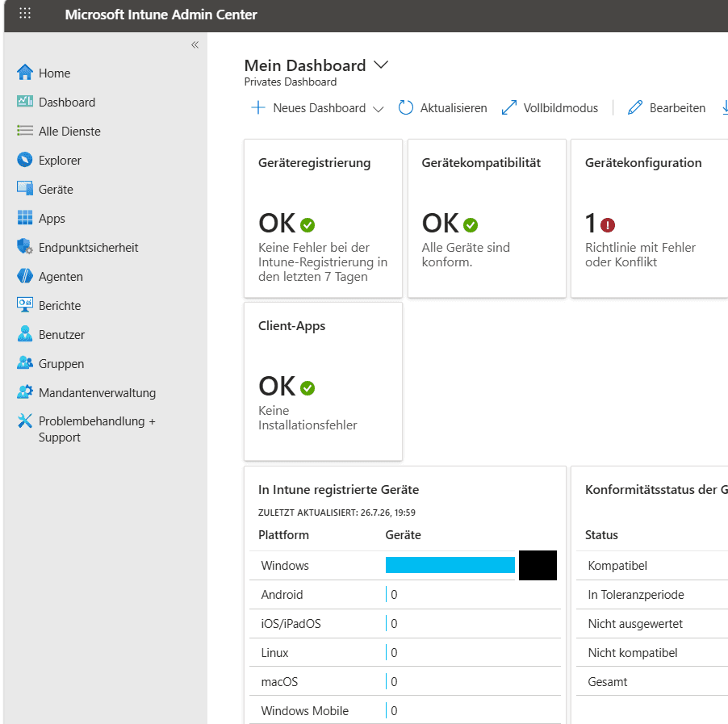
Task: Click the Kompatibel status row
Action: pos(652,565)
